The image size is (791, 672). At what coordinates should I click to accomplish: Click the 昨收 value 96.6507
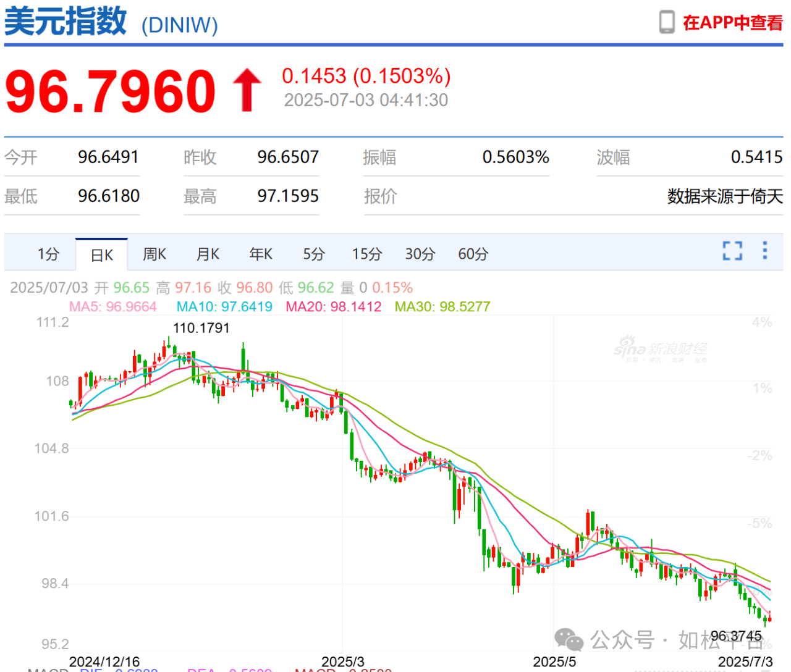[x=288, y=157]
